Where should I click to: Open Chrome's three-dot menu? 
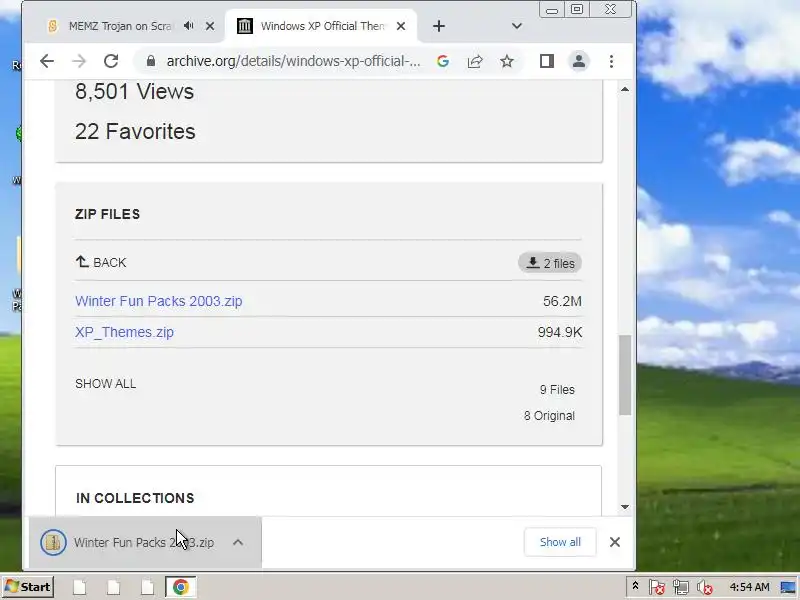tap(611, 61)
